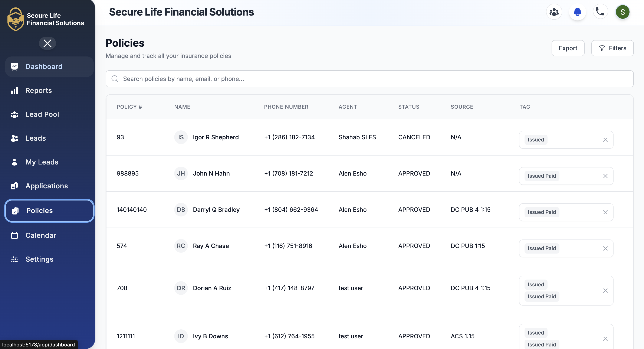The image size is (644, 349).
Task: Open the tag selector for policy 140140140
Action: click(566, 212)
